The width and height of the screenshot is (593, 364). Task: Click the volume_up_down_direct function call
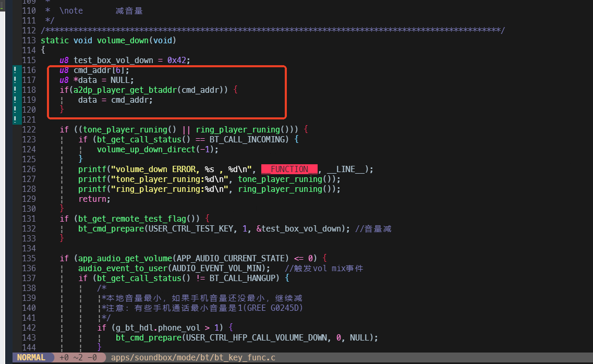[x=146, y=149]
